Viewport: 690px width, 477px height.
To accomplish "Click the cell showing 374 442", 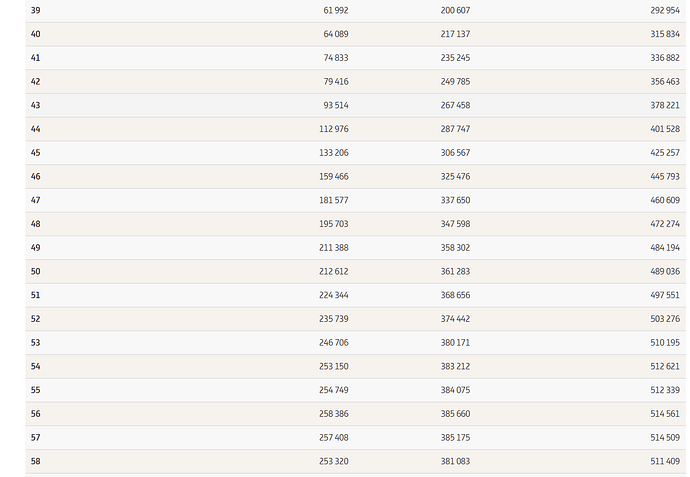I will coord(455,319).
